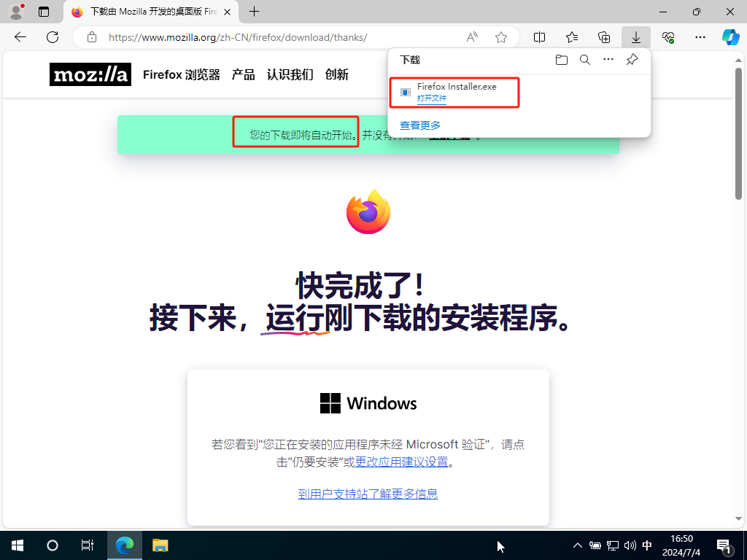
Task: Open the Windows Start menu
Action: 18,545
